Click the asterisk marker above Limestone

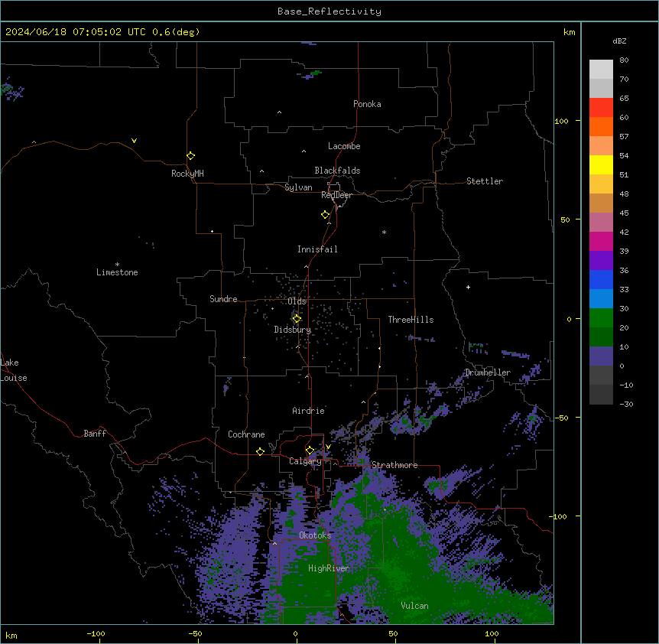[x=117, y=264]
